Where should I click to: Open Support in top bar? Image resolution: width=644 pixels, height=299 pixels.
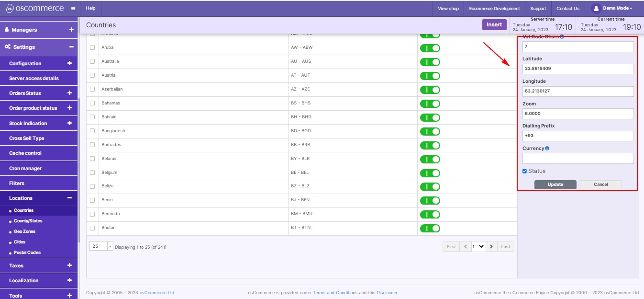(x=538, y=8)
